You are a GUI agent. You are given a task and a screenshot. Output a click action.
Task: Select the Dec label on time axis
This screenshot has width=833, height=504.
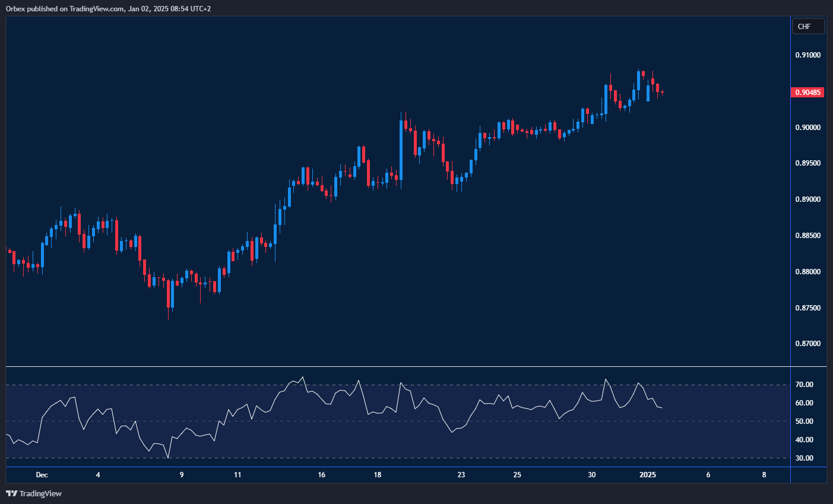pyautogui.click(x=42, y=475)
